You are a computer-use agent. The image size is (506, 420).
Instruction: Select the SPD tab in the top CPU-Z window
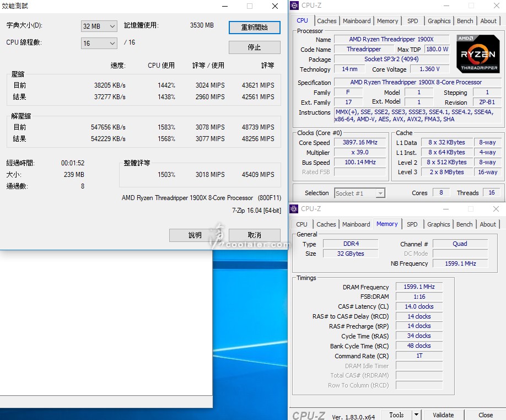[412, 21]
